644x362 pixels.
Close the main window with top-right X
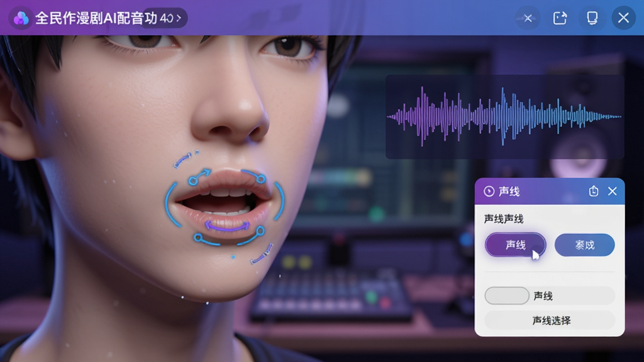(623, 18)
